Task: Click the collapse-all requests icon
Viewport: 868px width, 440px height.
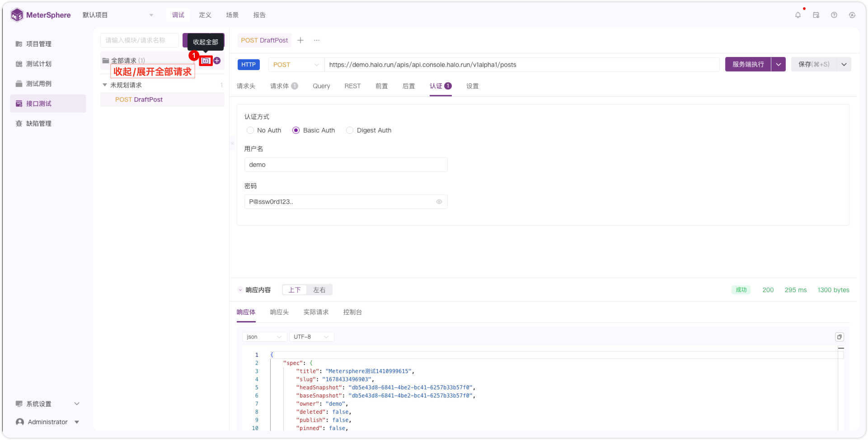Action: click(206, 61)
